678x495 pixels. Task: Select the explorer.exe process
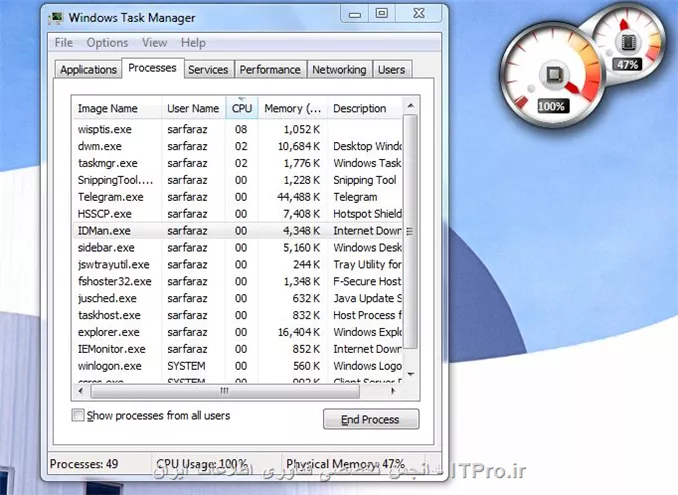tap(237, 332)
